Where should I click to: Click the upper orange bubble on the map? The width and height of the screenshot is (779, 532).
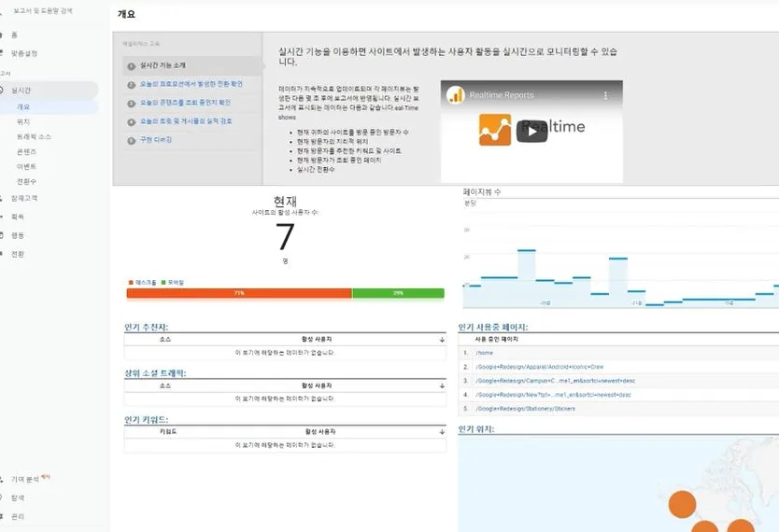[x=682, y=504]
